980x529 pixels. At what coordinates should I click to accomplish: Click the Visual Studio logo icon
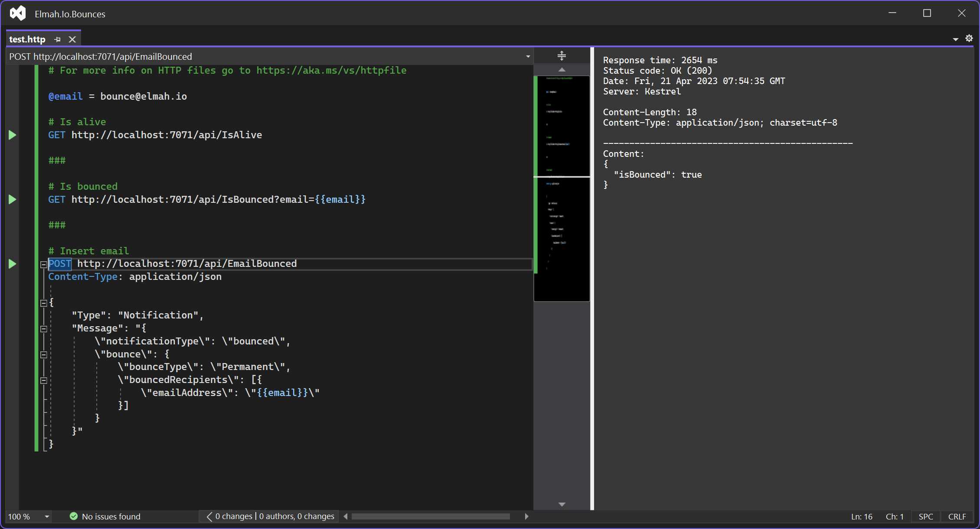[x=18, y=13]
